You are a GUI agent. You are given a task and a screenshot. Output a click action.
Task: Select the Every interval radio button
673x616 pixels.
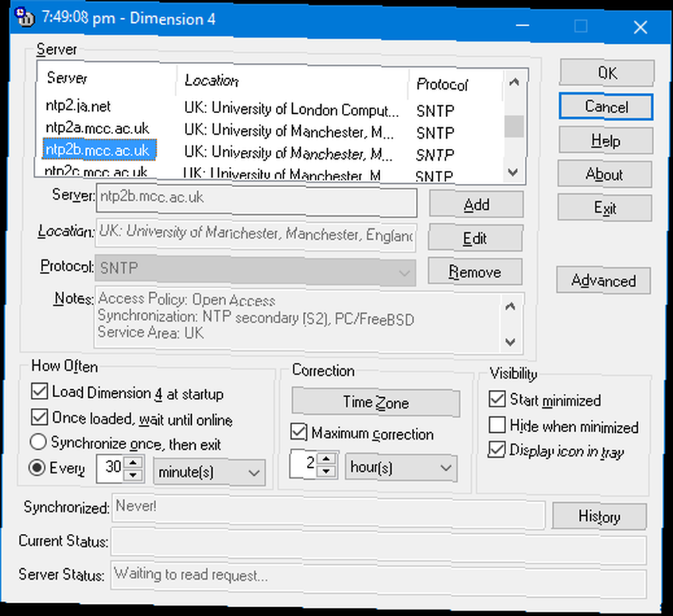coord(37,467)
